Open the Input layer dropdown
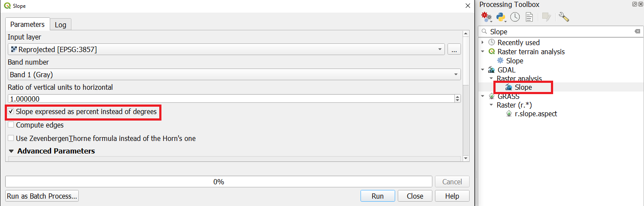The width and height of the screenshot is (644, 206). [x=226, y=49]
